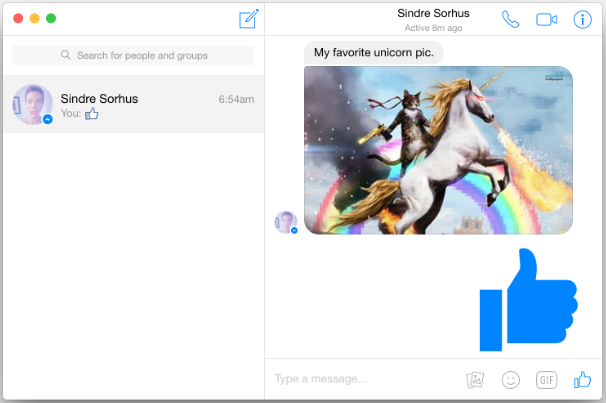Start a voice call with Sindre Sorhus

(510, 19)
